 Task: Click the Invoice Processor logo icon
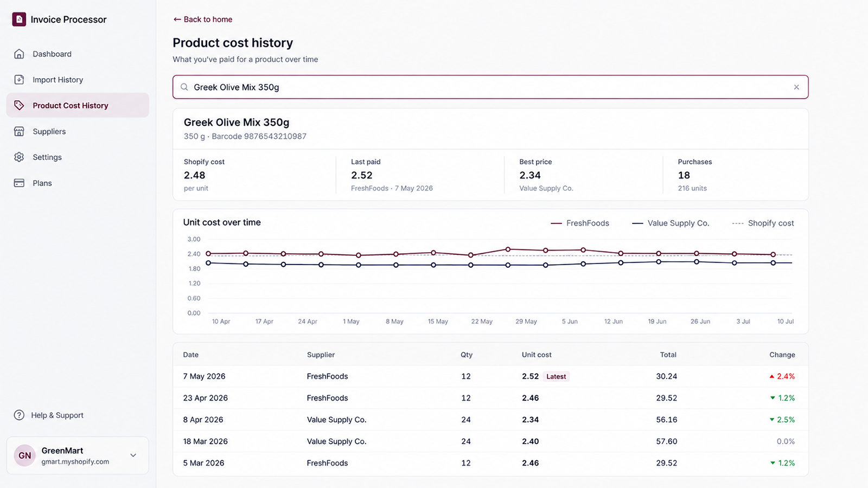coord(19,20)
